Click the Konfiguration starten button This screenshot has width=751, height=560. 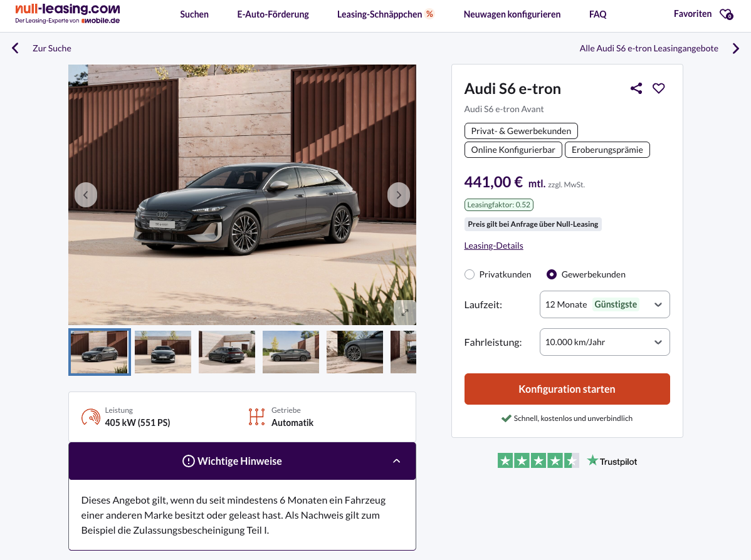point(567,389)
